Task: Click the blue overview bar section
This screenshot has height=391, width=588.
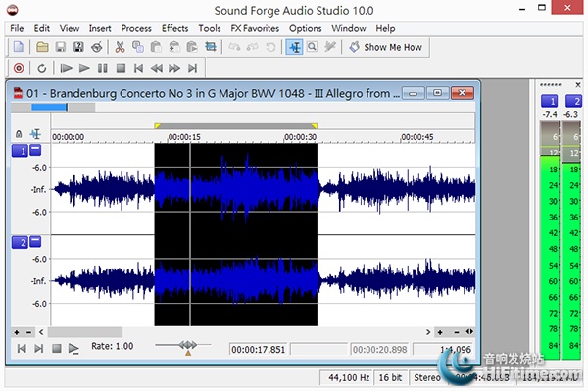Action: click(49, 107)
